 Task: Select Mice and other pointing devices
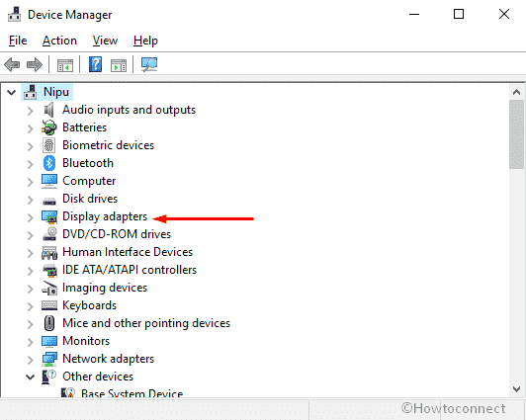click(x=146, y=323)
